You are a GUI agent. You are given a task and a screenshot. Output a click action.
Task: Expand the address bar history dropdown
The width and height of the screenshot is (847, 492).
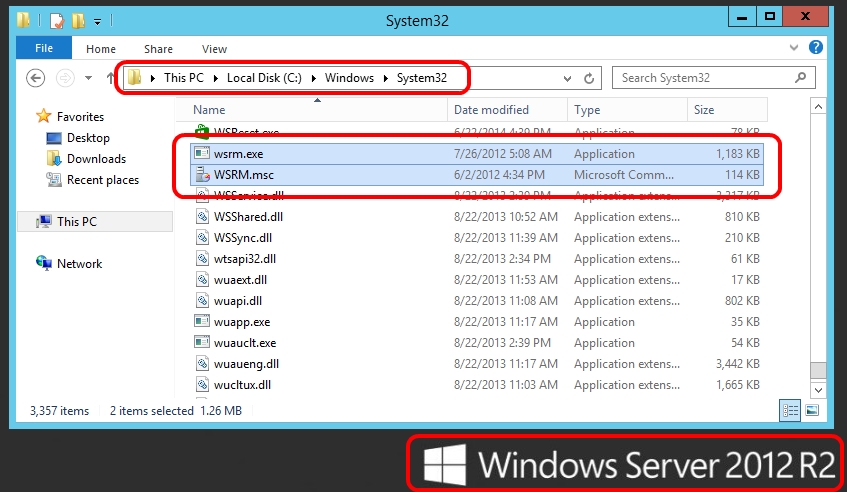pyautogui.click(x=567, y=78)
